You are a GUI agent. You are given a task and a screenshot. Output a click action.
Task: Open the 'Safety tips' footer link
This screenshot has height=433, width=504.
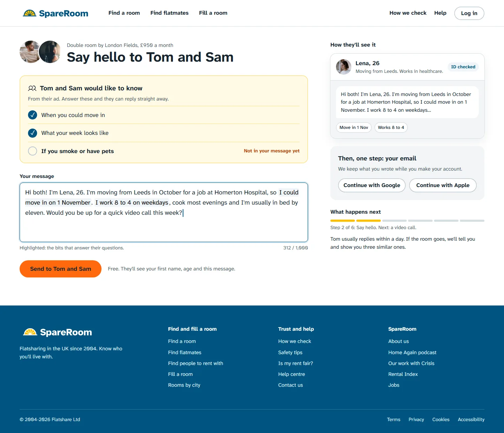pyautogui.click(x=290, y=352)
